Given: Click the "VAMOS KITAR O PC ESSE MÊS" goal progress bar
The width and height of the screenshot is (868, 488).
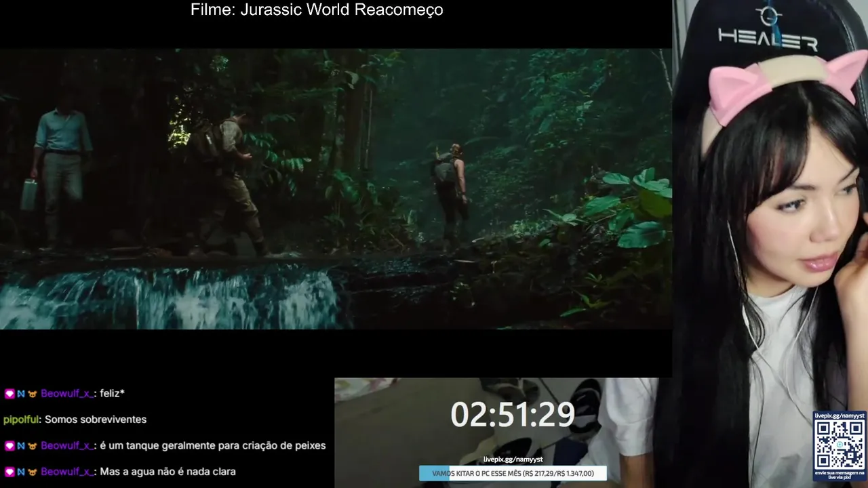Looking at the screenshot, I should [x=513, y=473].
